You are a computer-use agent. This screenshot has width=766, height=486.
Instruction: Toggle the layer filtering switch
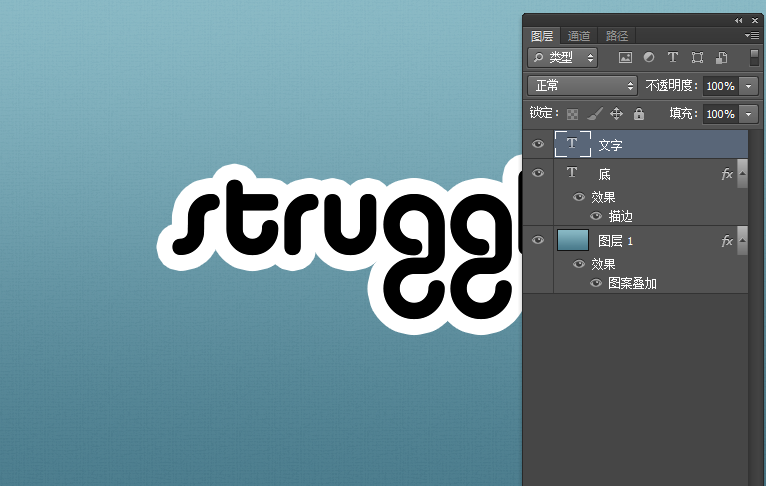pos(754,58)
